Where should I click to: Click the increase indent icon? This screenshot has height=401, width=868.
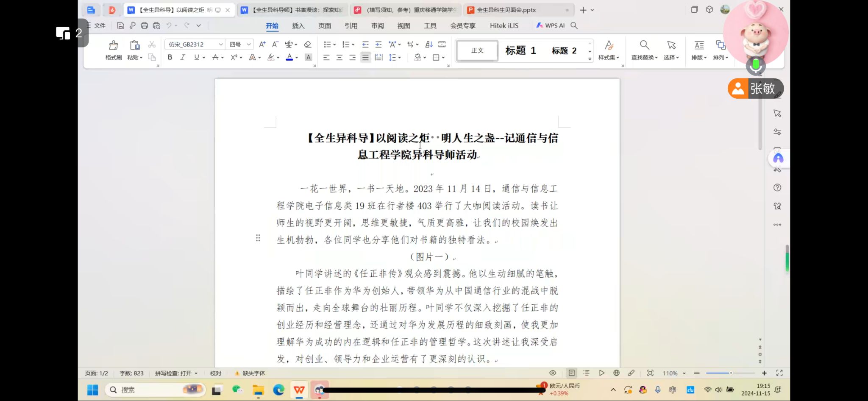[378, 45]
